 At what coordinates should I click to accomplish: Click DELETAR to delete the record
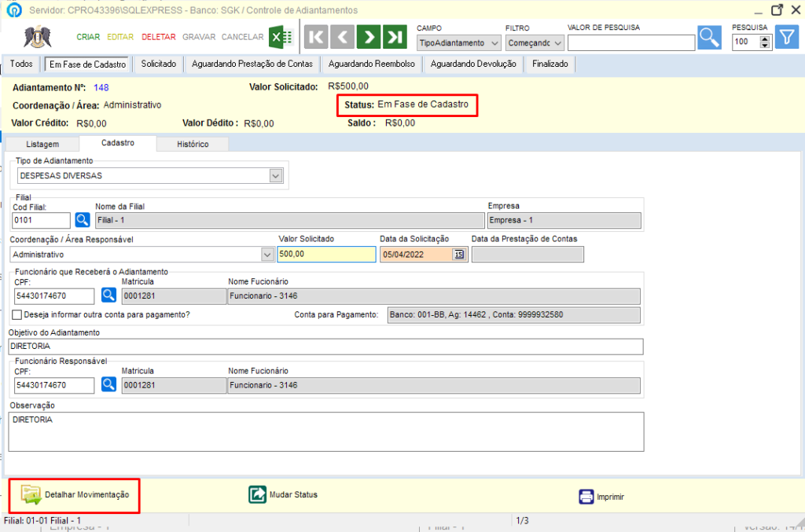coord(159,37)
